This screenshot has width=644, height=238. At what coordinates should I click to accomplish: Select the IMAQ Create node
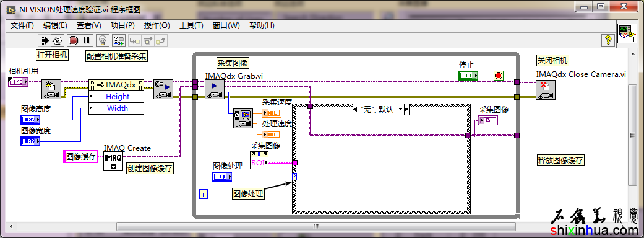pyautogui.click(x=113, y=161)
